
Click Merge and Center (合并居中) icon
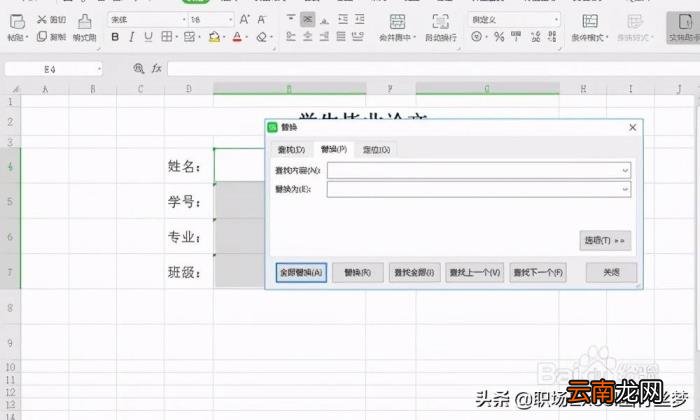[x=397, y=21]
